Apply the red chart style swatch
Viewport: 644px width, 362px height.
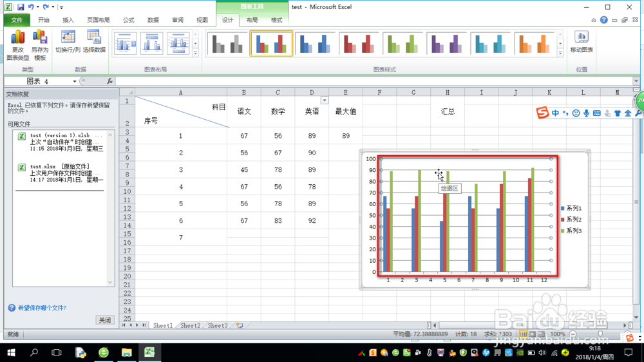point(359,44)
